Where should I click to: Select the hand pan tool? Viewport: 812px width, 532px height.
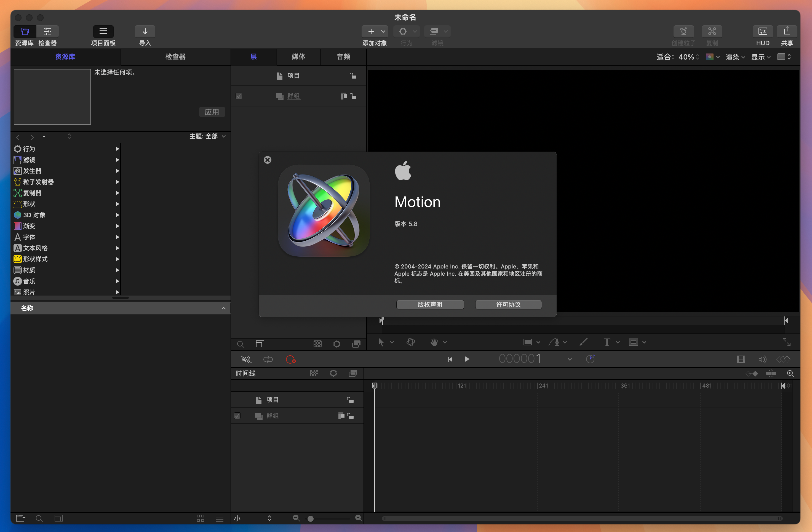pyautogui.click(x=434, y=342)
